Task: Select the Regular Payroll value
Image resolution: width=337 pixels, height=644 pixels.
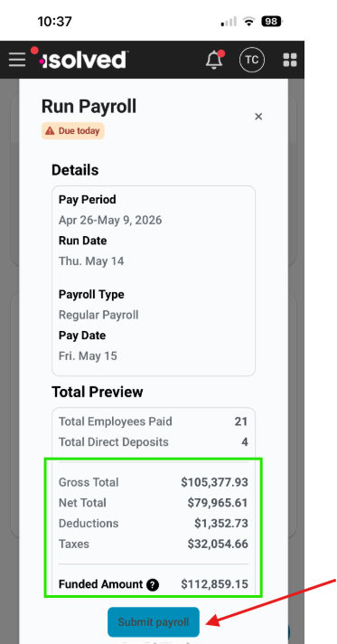Action: tap(98, 315)
